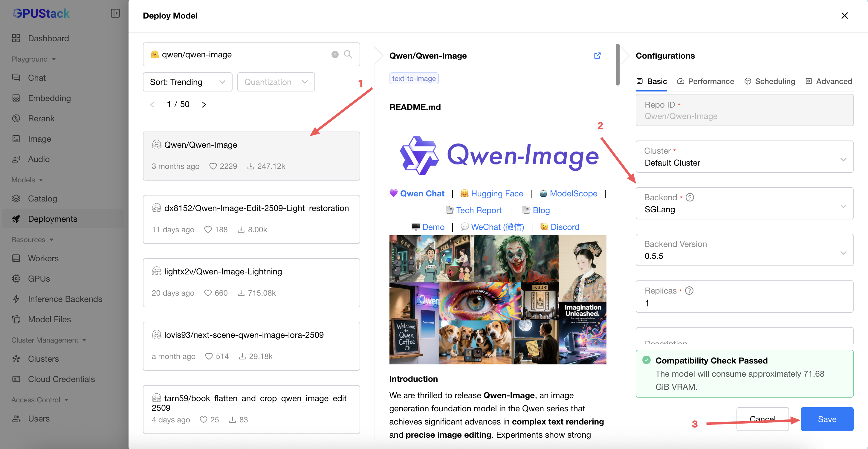Close the Deploy Model dialog
868x449 pixels.
coord(844,16)
